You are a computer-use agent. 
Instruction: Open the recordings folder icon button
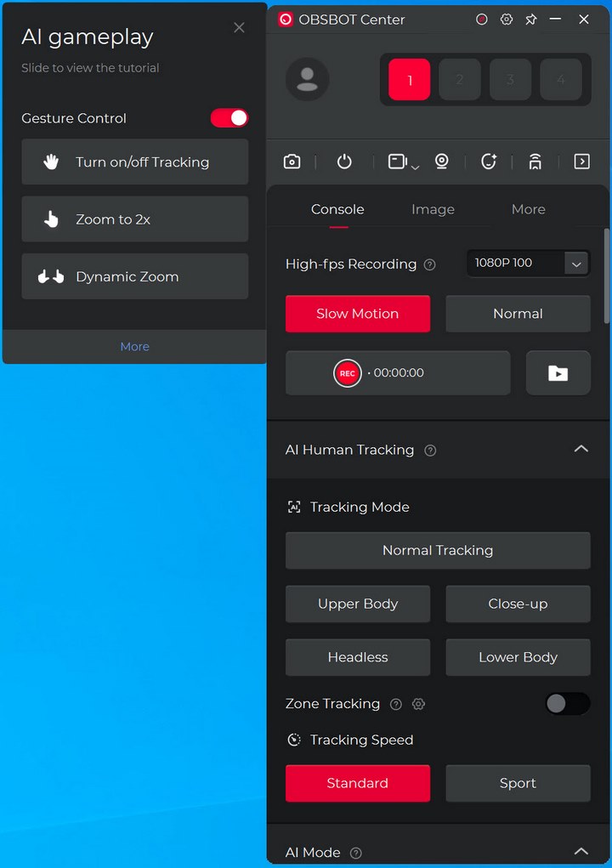point(558,373)
